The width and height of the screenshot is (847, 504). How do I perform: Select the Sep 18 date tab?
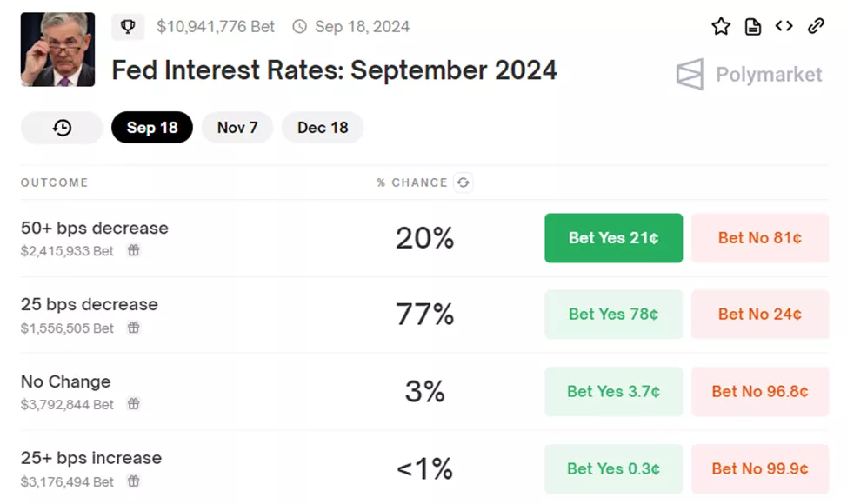click(x=152, y=128)
